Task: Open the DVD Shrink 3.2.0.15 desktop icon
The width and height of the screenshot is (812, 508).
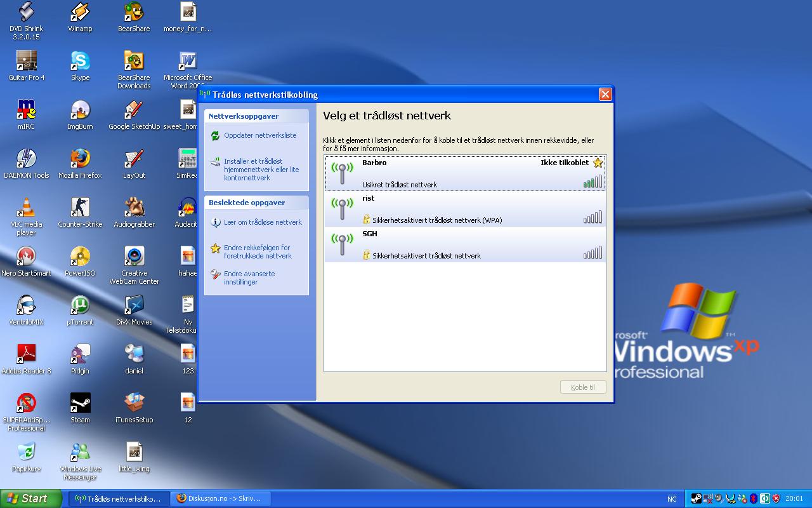Action: tap(26, 21)
